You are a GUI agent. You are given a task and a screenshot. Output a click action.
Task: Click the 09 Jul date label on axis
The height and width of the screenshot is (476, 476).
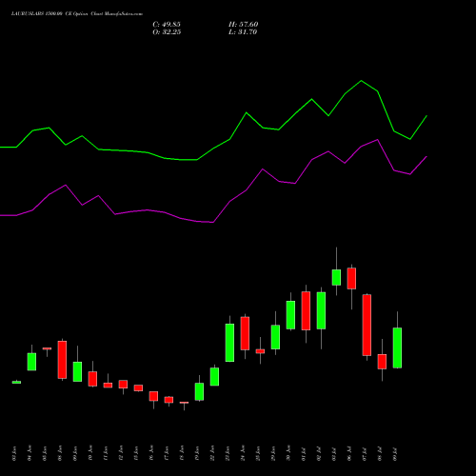(395, 454)
